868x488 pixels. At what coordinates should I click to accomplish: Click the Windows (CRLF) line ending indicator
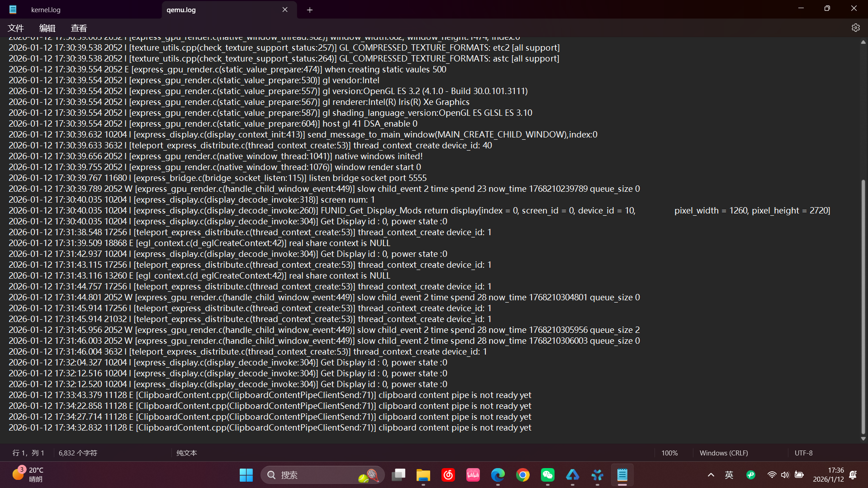point(723,453)
